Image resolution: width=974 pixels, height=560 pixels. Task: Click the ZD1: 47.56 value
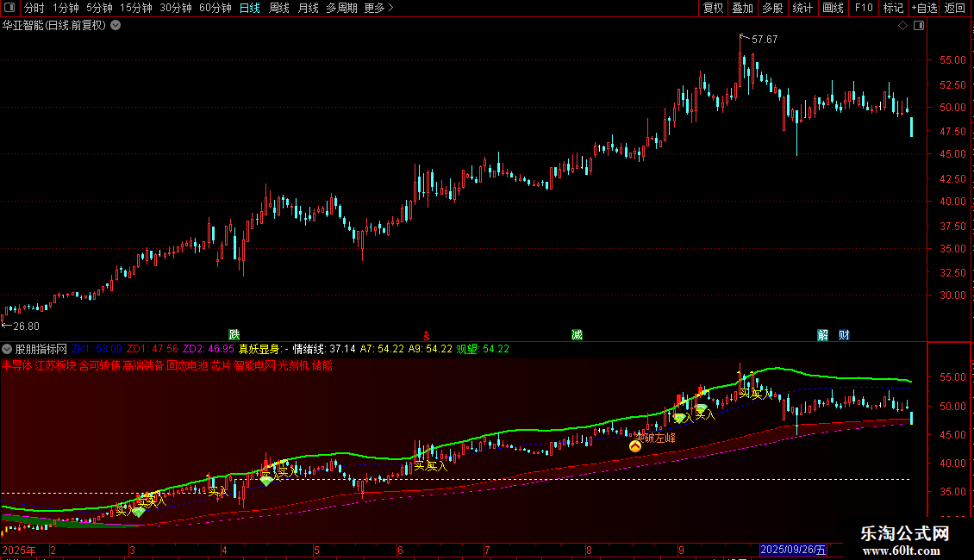click(153, 349)
